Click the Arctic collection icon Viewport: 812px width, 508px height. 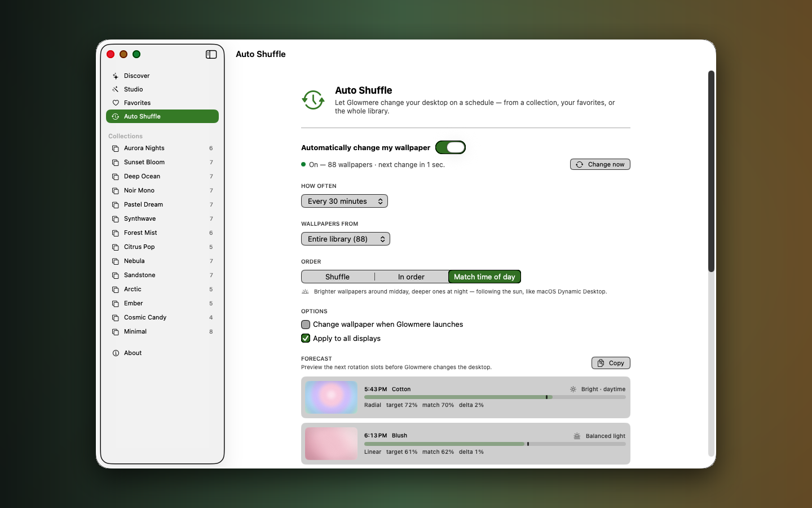point(116,290)
